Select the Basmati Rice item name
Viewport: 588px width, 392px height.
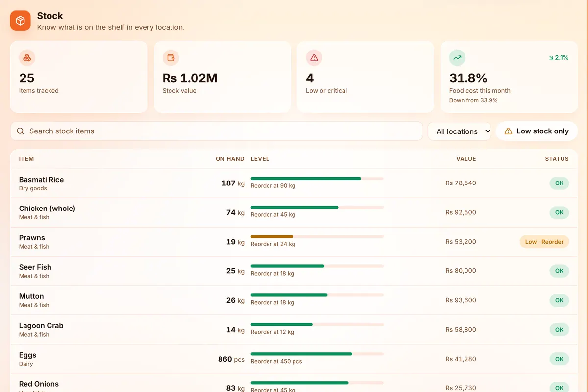tap(41, 180)
